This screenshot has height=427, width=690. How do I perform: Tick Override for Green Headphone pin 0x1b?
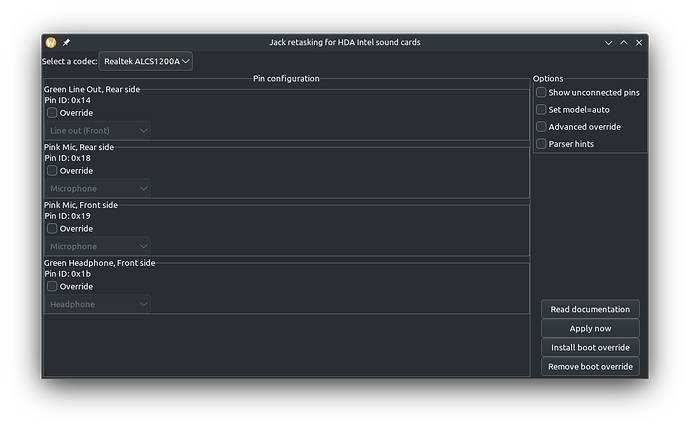pyautogui.click(x=53, y=287)
